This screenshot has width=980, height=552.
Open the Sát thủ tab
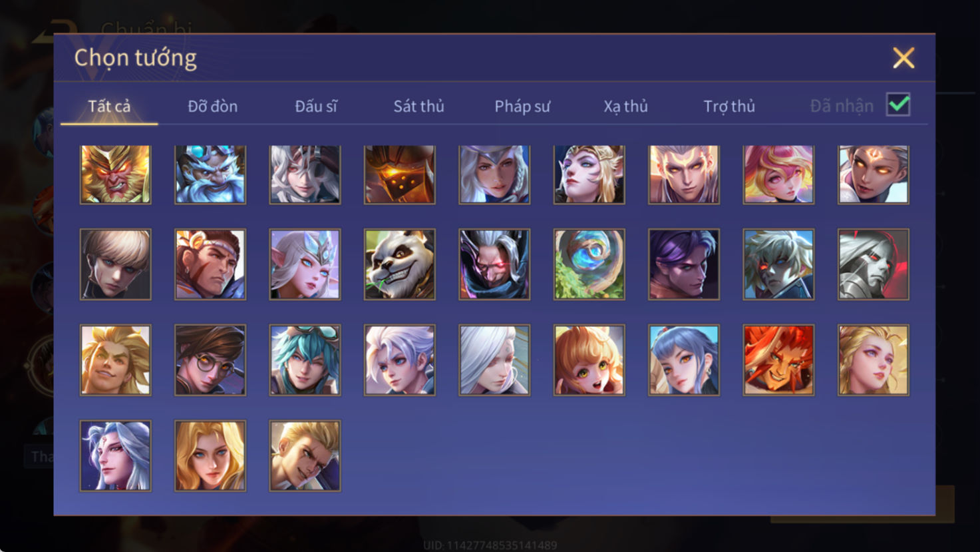418,106
